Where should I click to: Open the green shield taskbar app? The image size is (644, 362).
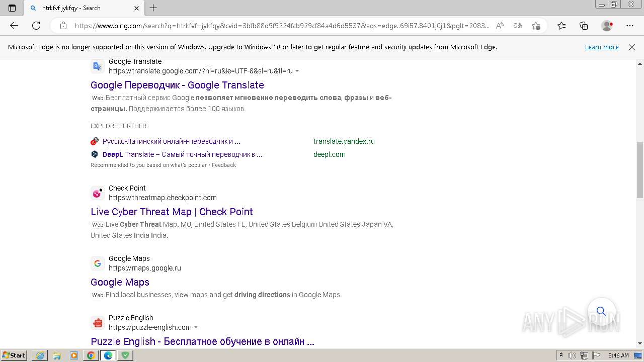pos(125,355)
